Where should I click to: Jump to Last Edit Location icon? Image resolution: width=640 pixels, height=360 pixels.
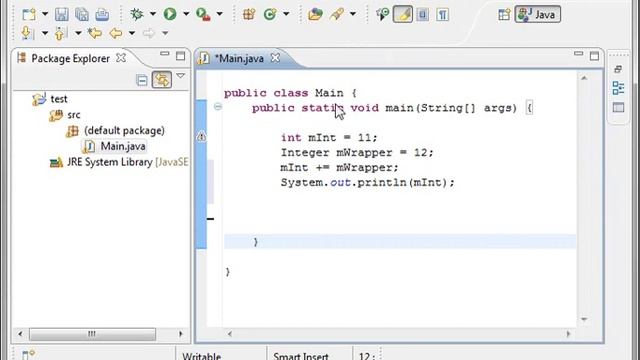click(95, 33)
